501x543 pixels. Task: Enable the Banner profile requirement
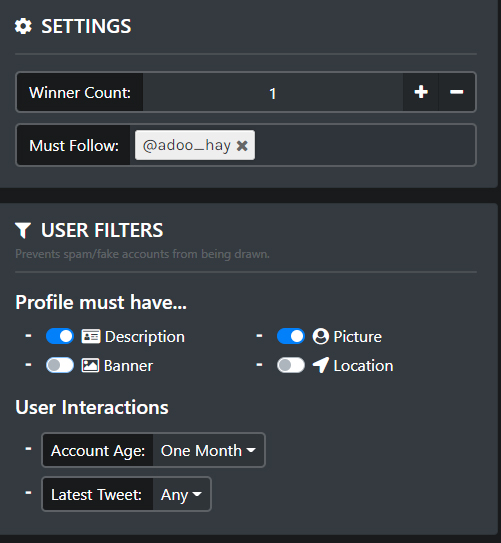(x=60, y=365)
